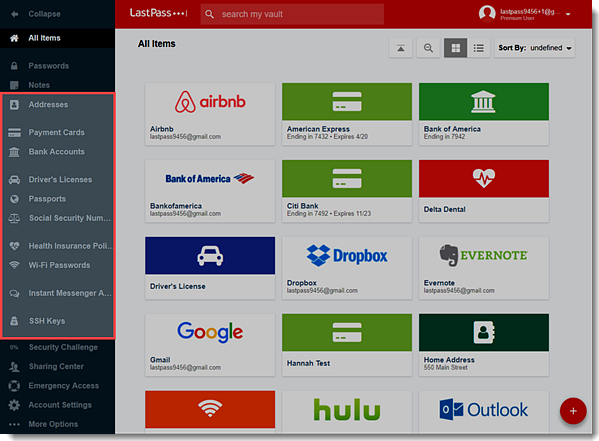Click More Options in sidebar
The height and width of the screenshot is (441, 599).
coord(53,424)
